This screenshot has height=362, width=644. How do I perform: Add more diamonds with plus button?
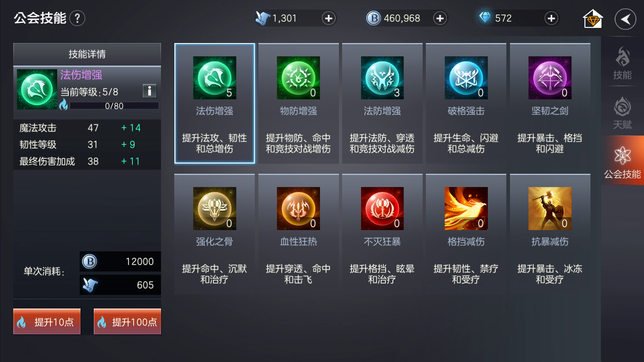[551, 18]
